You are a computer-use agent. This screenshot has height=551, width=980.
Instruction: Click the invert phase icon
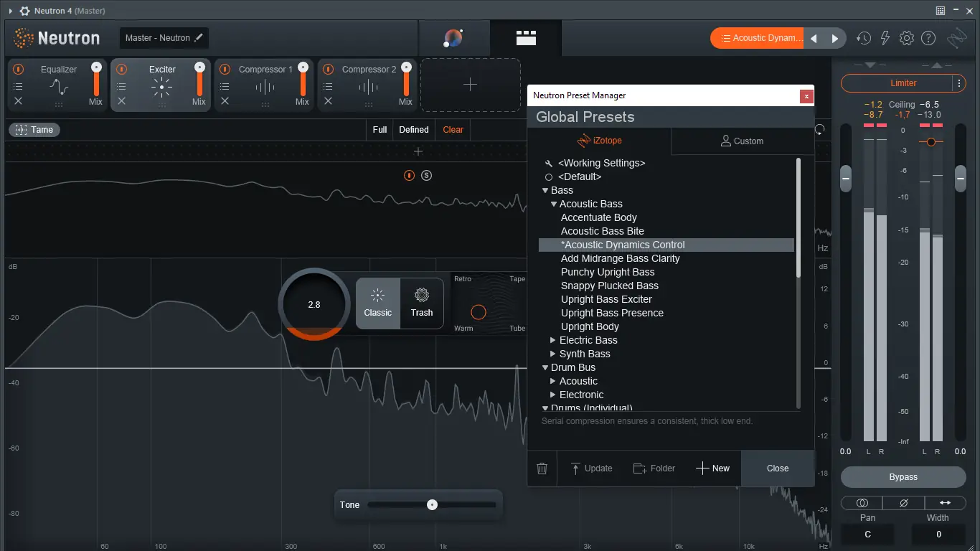(x=903, y=503)
